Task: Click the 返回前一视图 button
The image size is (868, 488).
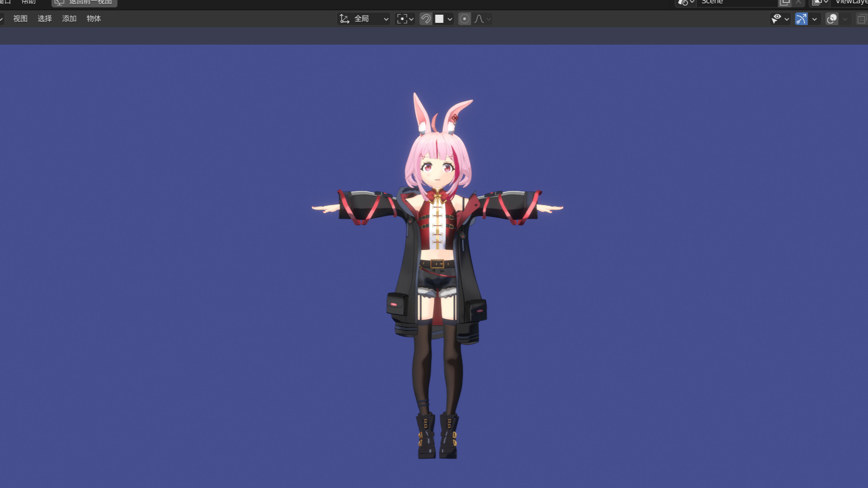Action: (84, 2)
